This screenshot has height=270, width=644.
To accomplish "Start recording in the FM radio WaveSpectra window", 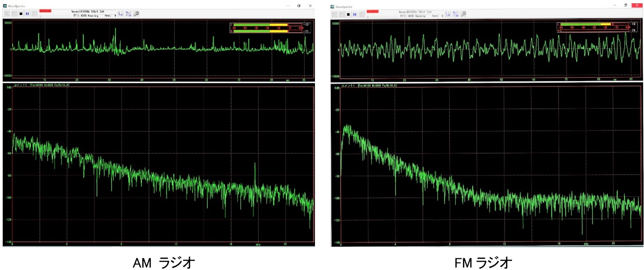I will (x=362, y=15).
